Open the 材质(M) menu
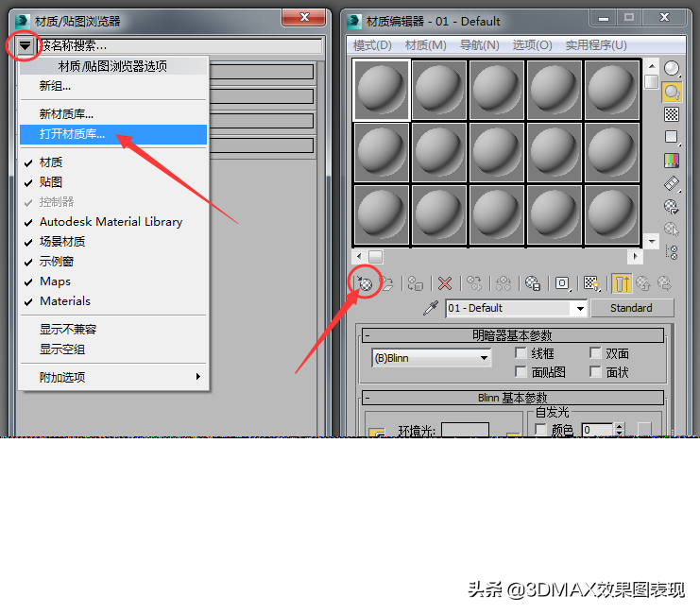 (425, 45)
